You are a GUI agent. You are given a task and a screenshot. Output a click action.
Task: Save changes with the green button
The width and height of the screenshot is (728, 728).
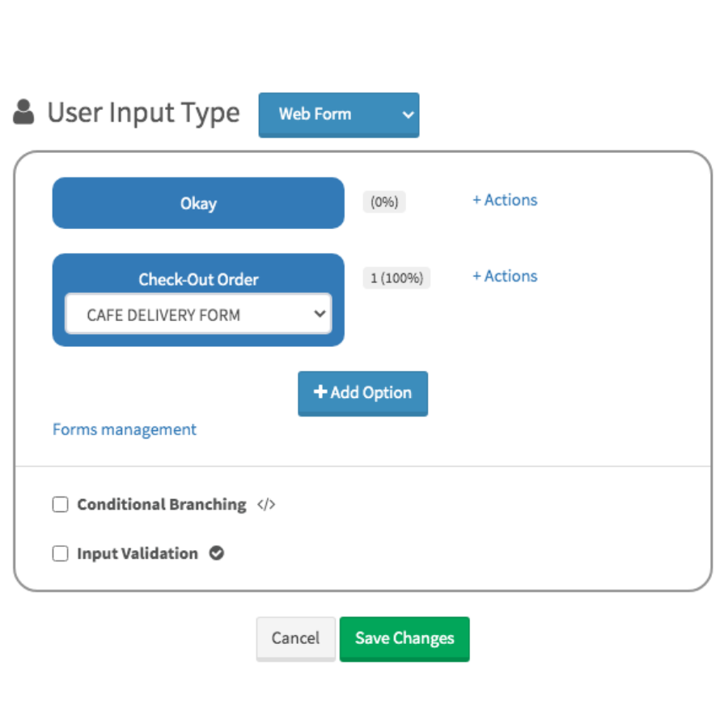[404, 638]
